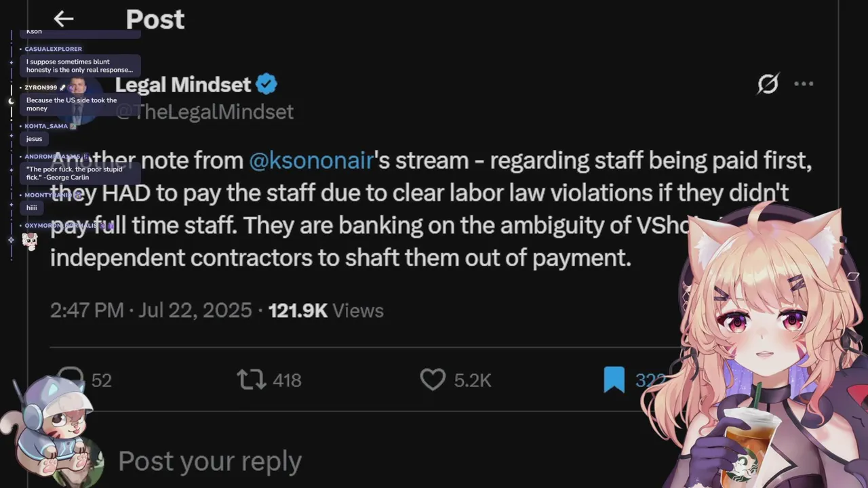Open the @ksononair mention link
This screenshot has height=488, width=868.
[x=312, y=161]
